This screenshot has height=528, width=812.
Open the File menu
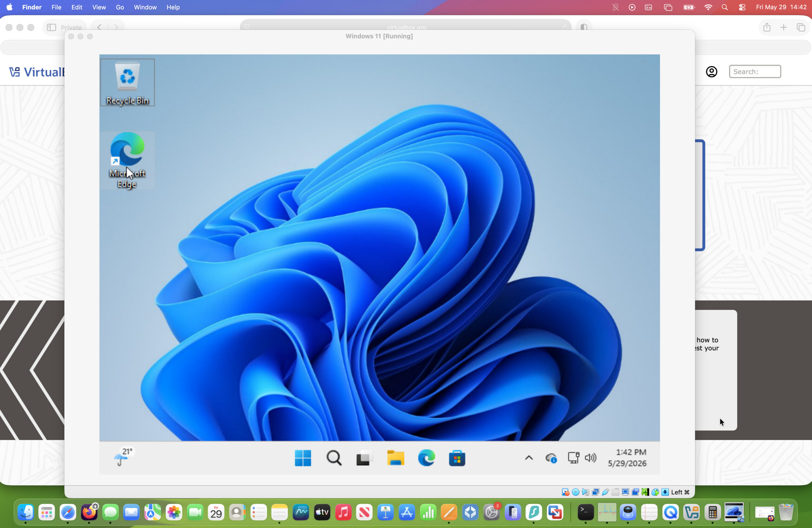click(x=56, y=7)
